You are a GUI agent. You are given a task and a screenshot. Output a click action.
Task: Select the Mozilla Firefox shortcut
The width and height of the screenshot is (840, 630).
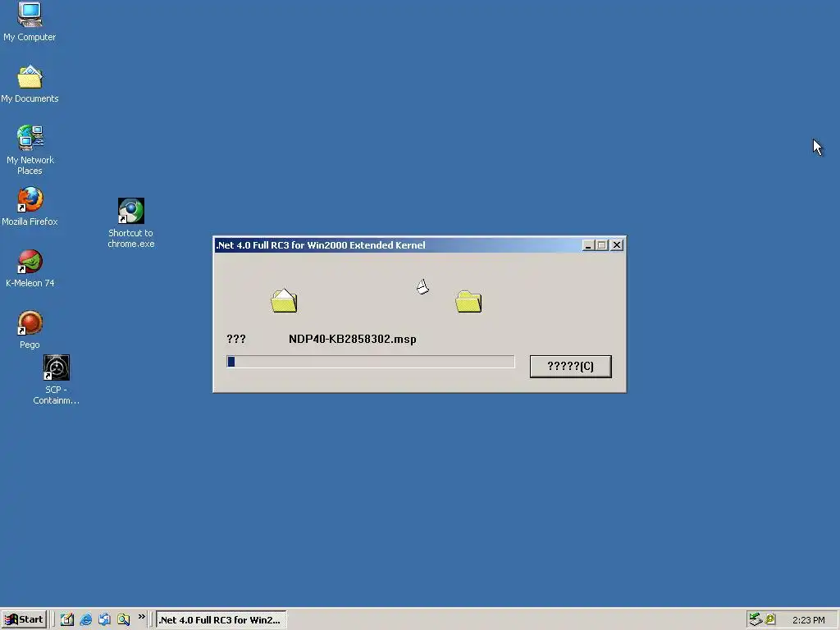tap(30, 206)
